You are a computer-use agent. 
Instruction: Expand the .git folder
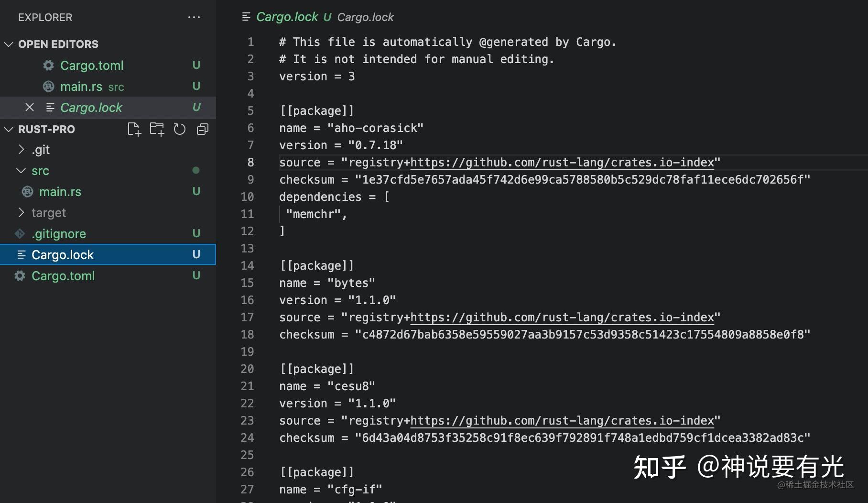[x=21, y=150]
